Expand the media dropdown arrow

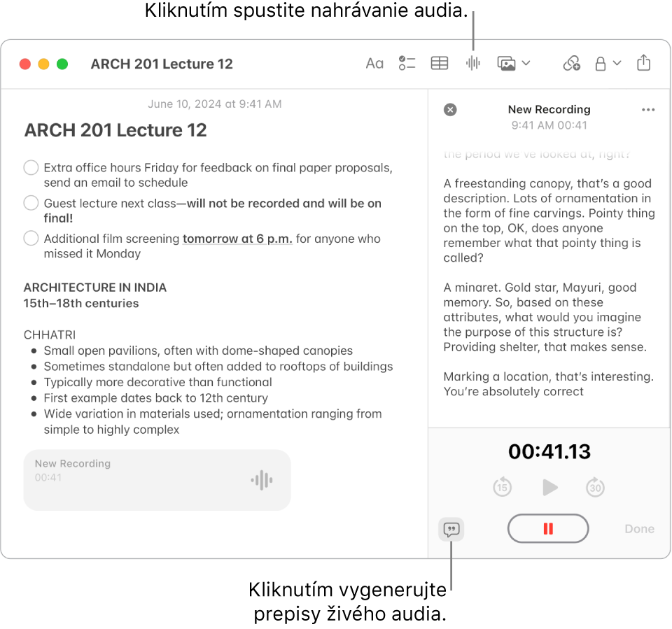pyautogui.click(x=526, y=63)
